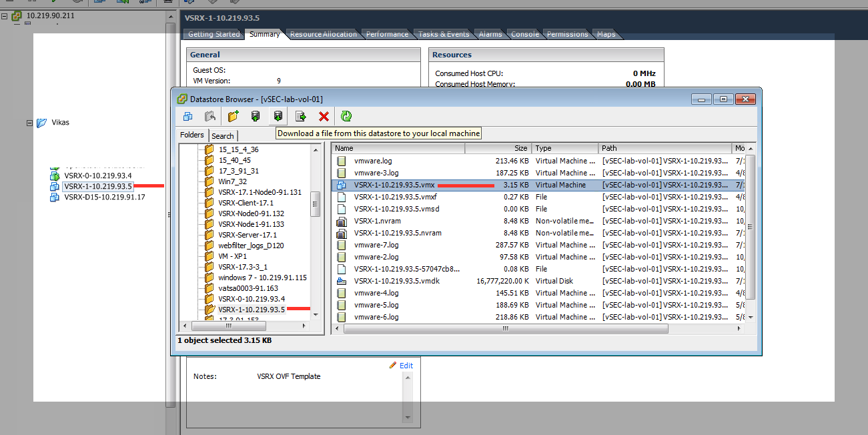Click the Upload file to datastore icon
Image resolution: width=868 pixels, height=435 pixels.
coord(256,115)
